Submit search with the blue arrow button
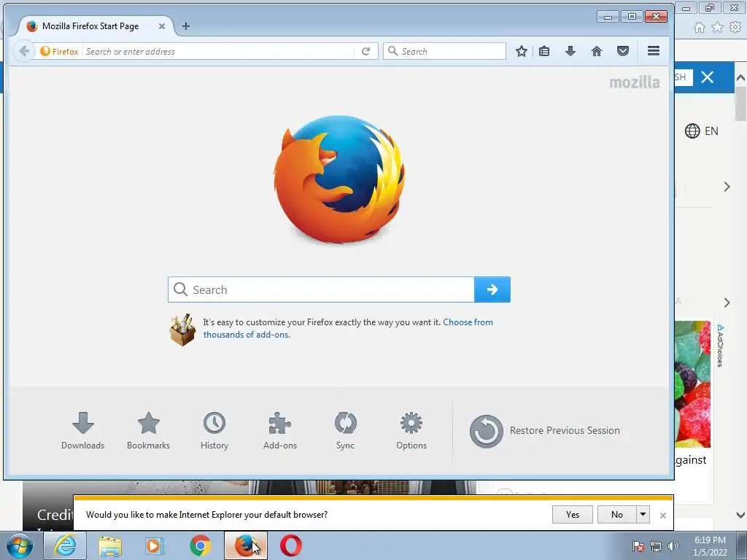The width and height of the screenshot is (747, 560). 492,289
